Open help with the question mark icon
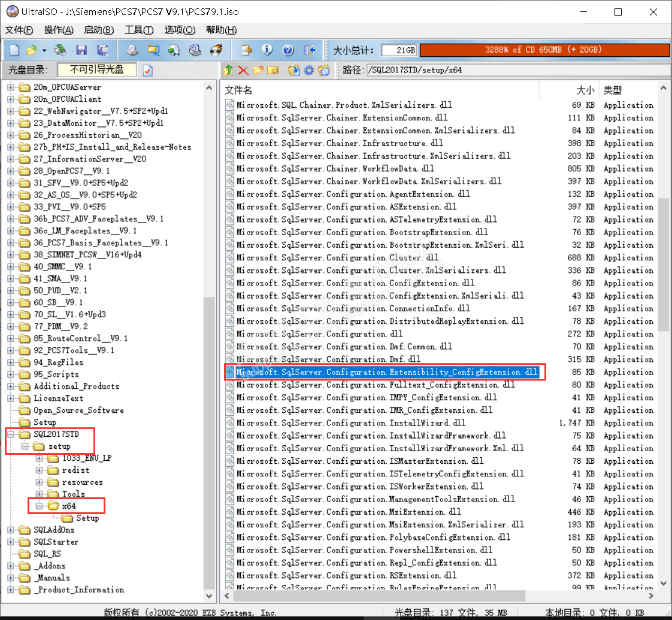Screen dimensions: 672x620 pos(288,50)
